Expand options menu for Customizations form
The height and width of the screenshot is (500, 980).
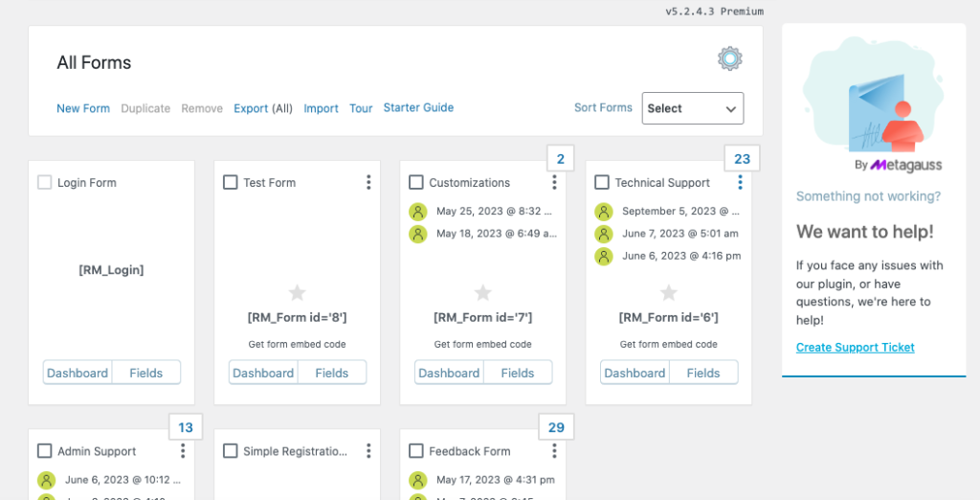click(x=554, y=182)
